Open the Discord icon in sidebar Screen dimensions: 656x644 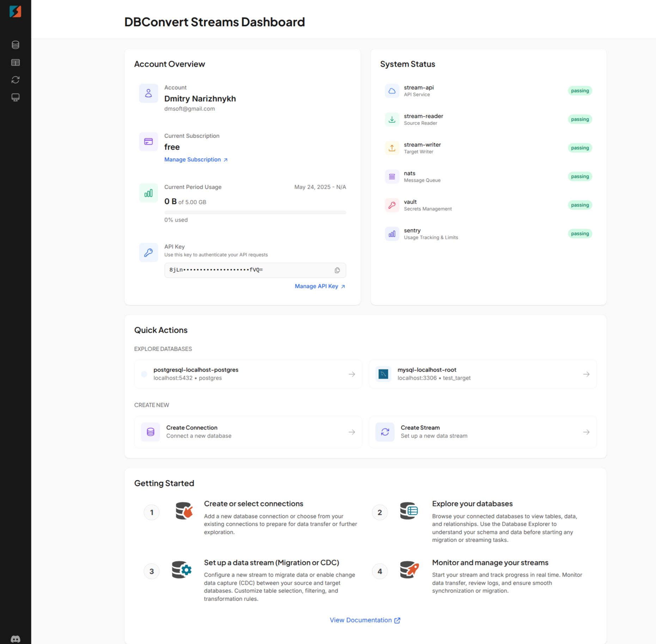point(15,639)
